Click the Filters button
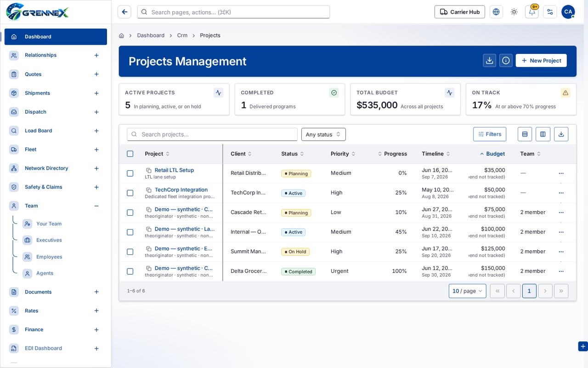 point(490,134)
